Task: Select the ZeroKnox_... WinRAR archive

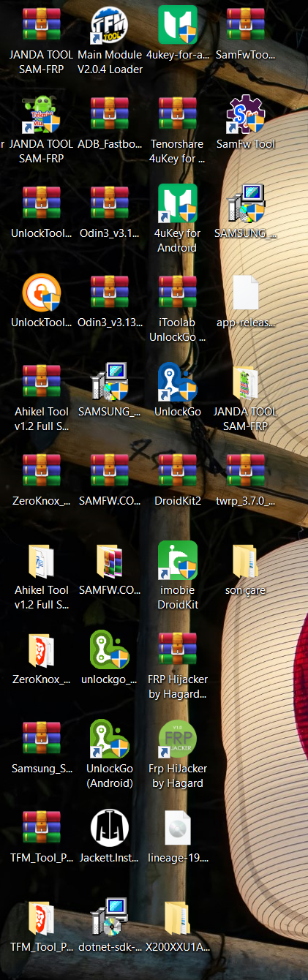Action: [42, 471]
